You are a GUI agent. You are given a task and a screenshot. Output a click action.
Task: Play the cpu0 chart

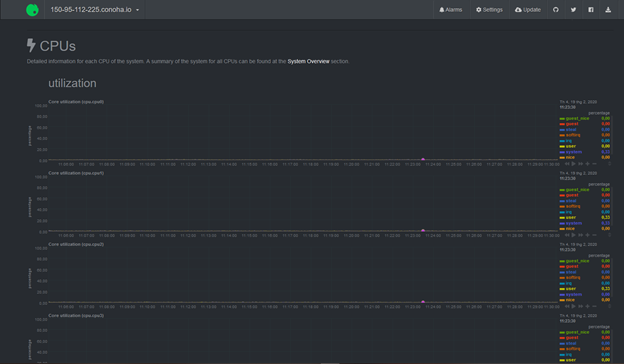tap(573, 164)
